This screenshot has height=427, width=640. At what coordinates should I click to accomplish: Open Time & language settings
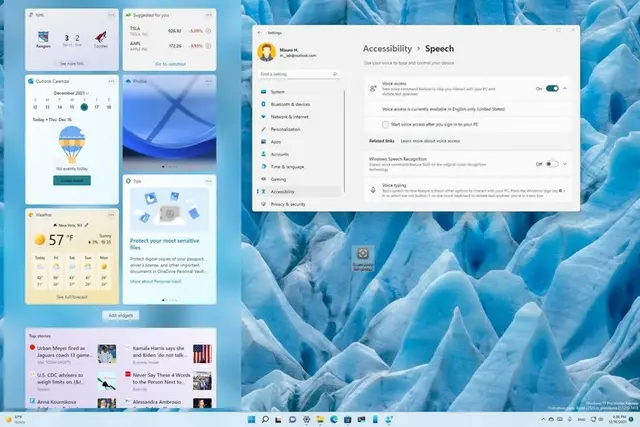300,167
